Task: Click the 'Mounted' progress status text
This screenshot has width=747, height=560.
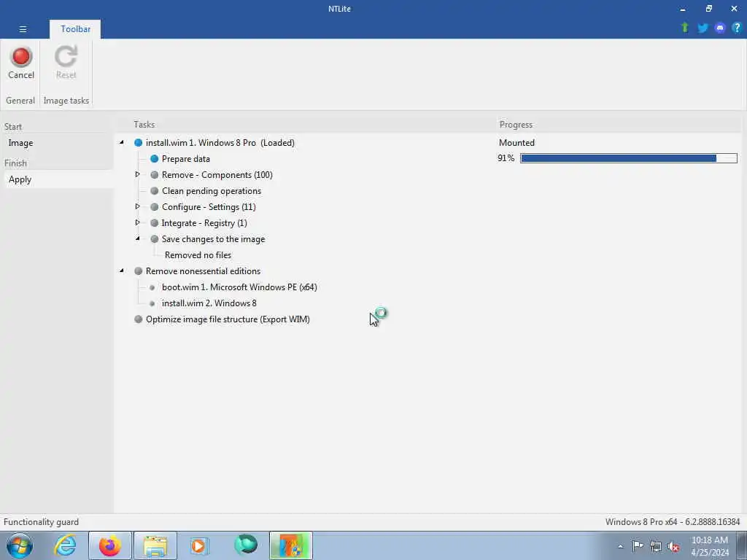Action: (x=517, y=143)
